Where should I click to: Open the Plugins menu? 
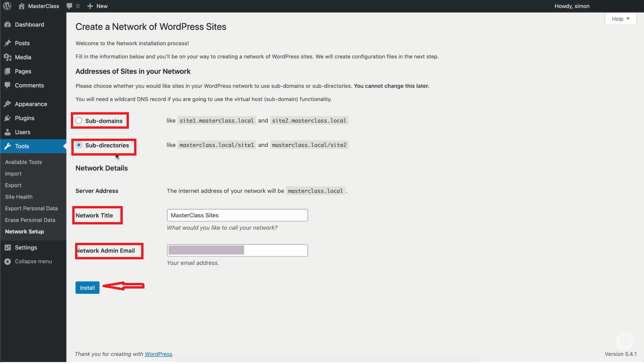tap(25, 118)
